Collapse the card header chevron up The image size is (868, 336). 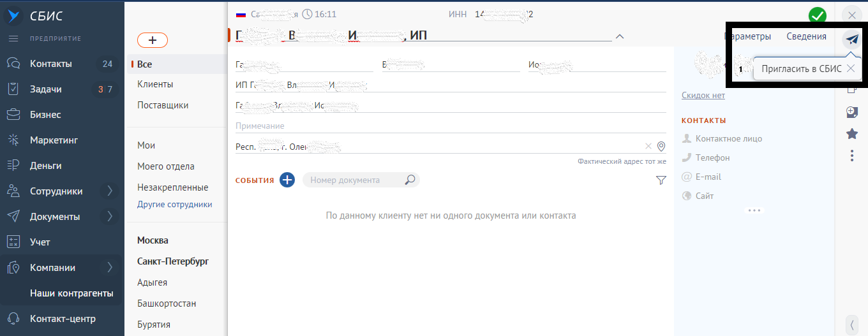tap(620, 36)
